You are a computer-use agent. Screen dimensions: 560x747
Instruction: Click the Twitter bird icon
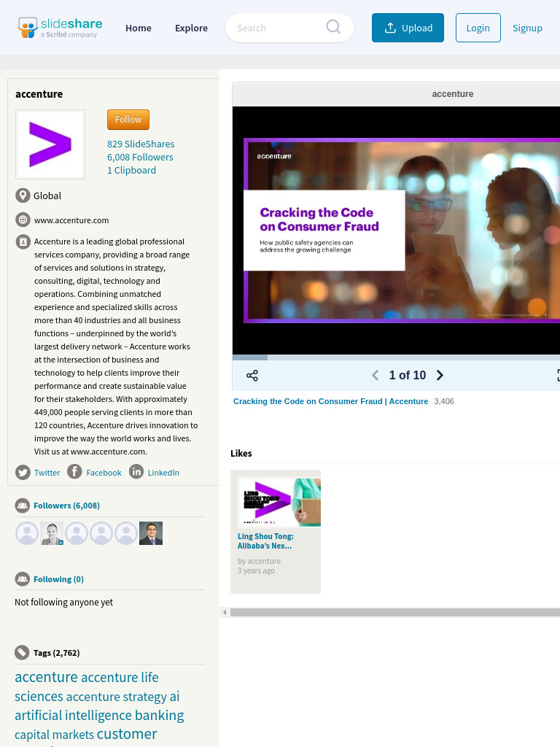point(23,472)
